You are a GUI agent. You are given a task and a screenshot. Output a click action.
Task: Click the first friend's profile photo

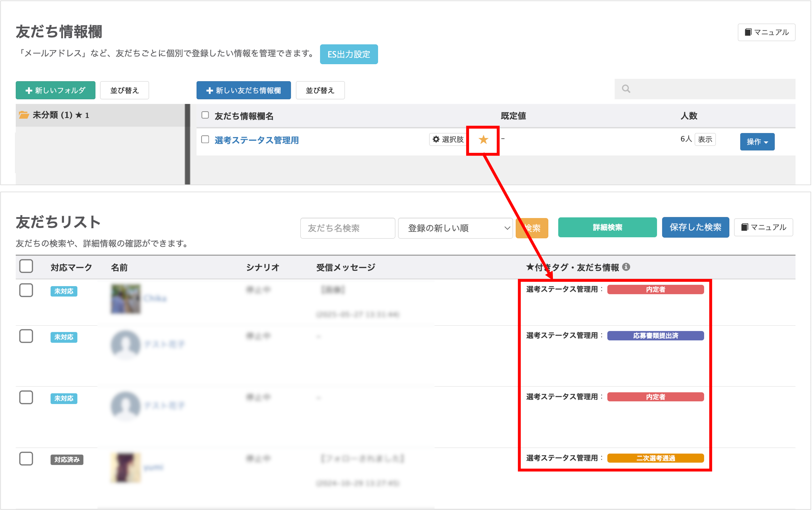(x=125, y=299)
